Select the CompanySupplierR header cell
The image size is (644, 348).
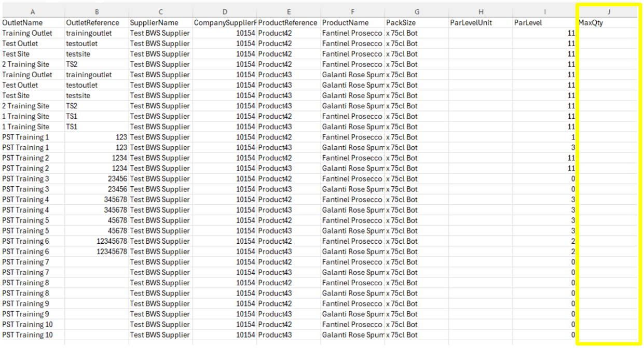pos(225,23)
